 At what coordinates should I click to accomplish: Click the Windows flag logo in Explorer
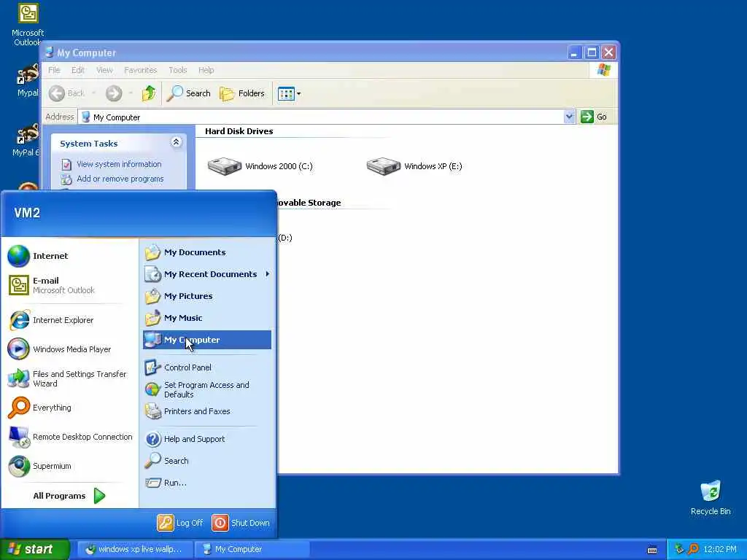point(603,70)
